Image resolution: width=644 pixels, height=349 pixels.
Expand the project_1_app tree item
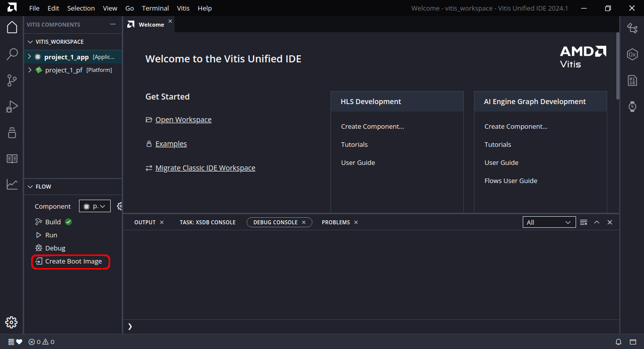click(x=30, y=57)
